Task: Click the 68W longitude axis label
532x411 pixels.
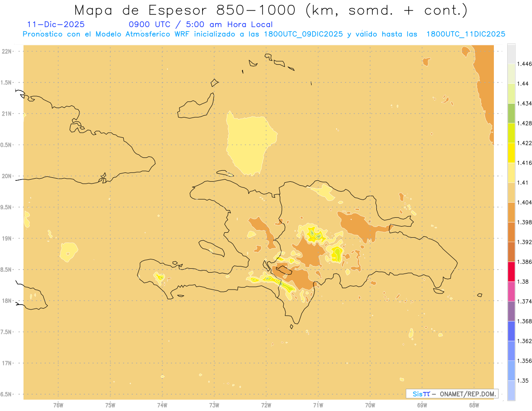Action: pos(473,405)
